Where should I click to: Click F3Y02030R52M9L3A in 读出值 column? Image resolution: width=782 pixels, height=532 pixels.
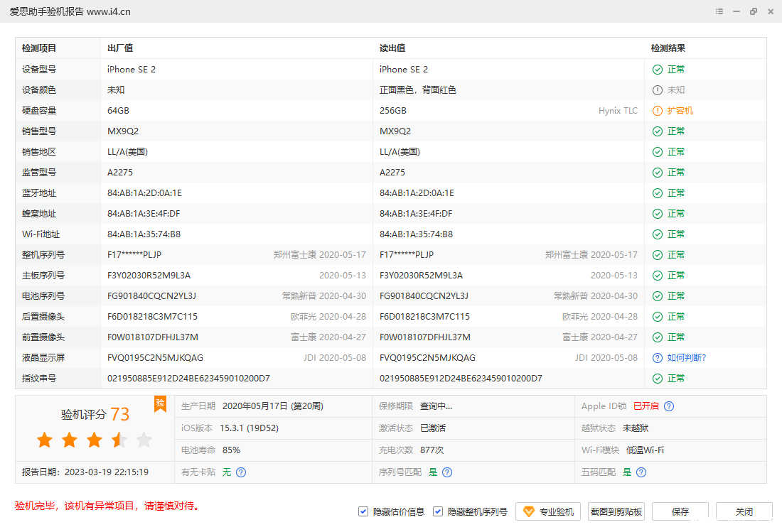pos(421,276)
